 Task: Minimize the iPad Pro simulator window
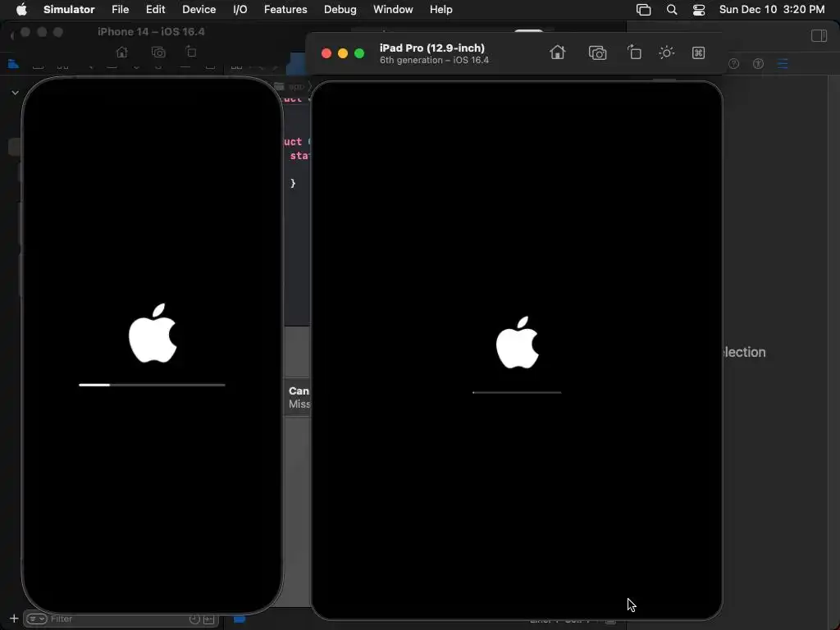[343, 53]
